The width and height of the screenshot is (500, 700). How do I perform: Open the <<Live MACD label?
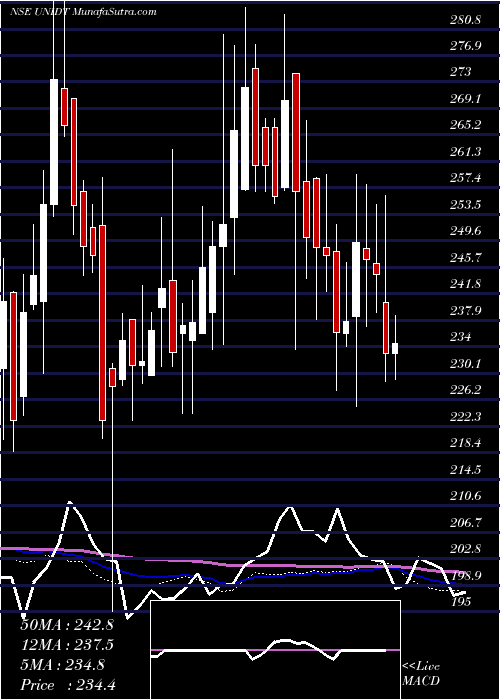coord(421,674)
